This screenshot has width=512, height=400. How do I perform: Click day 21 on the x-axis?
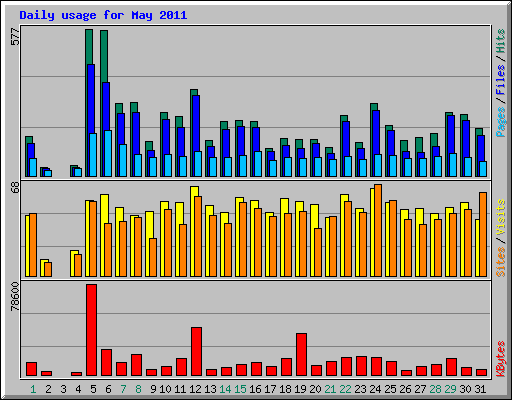(330, 389)
